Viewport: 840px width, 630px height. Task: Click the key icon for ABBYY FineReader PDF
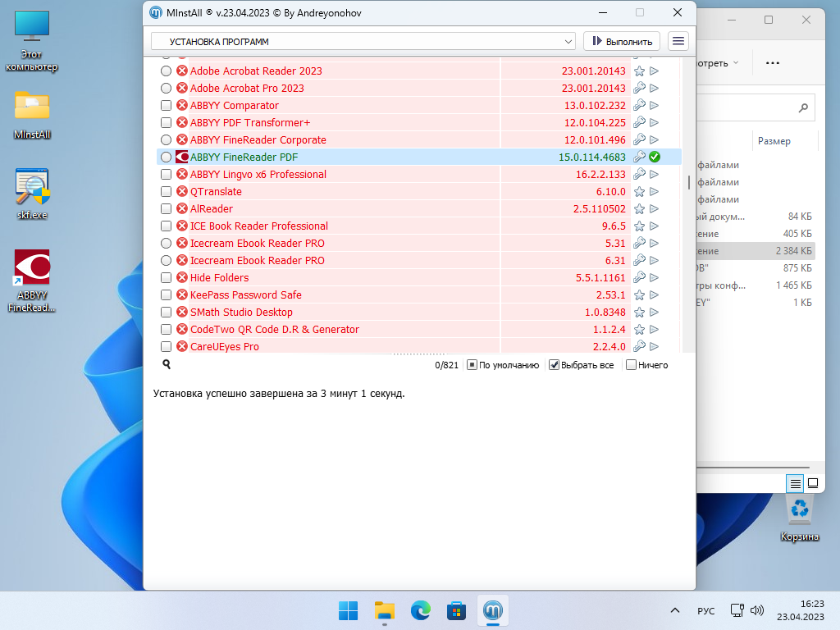639,157
